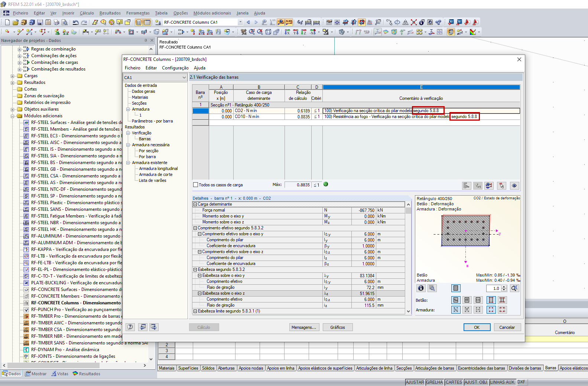Switch to the Secções tab at bottom

(404, 368)
